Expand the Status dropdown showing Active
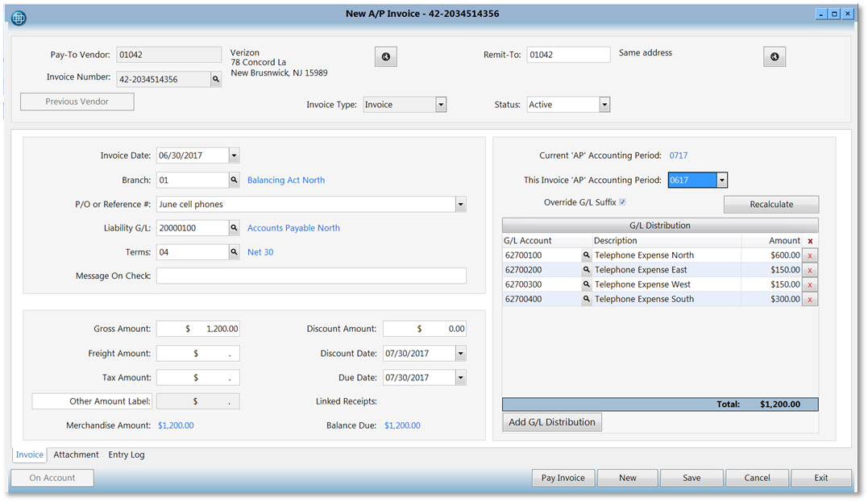 pos(604,104)
